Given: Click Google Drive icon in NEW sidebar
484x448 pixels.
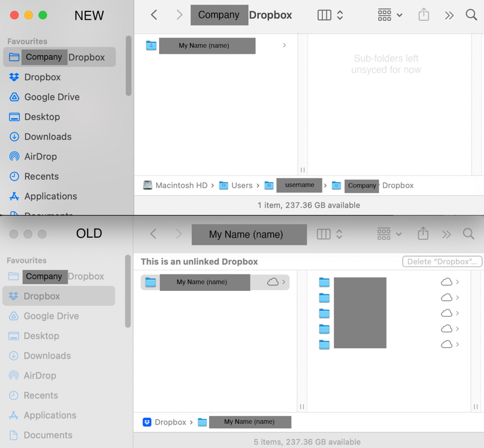Looking at the screenshot, I should [x=14, y=97].
